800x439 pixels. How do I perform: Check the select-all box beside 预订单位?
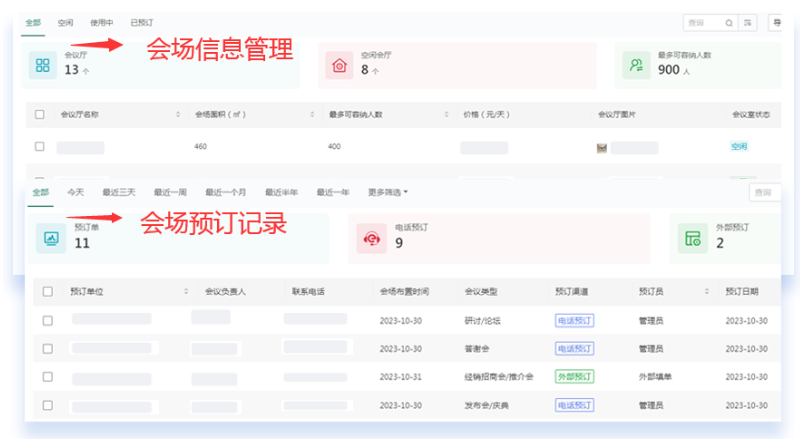47,292
